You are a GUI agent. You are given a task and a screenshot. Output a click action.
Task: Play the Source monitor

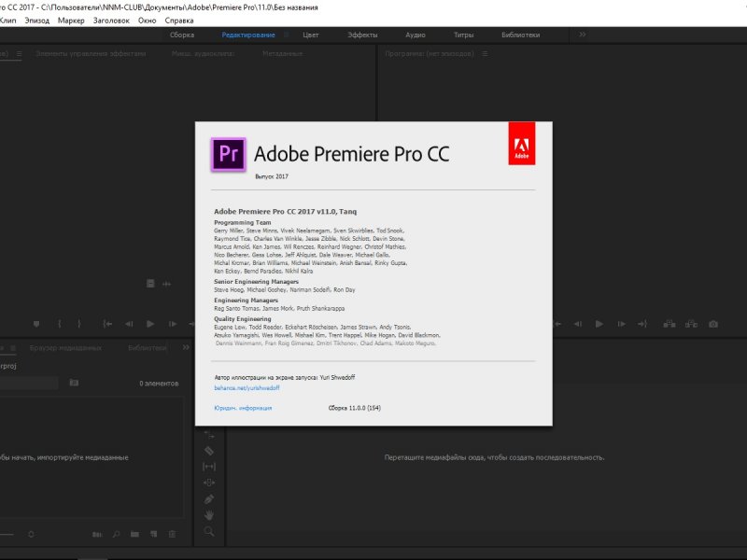150,324
